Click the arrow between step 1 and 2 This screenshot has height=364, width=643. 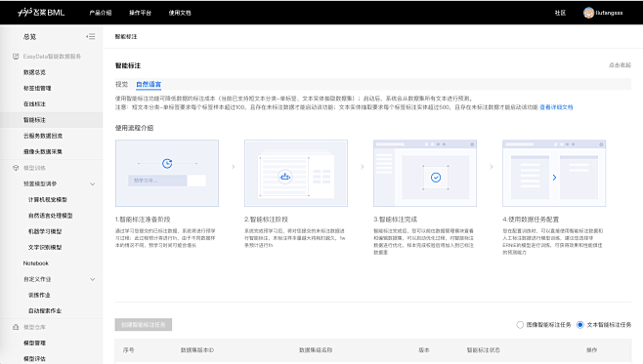point(233,167)
